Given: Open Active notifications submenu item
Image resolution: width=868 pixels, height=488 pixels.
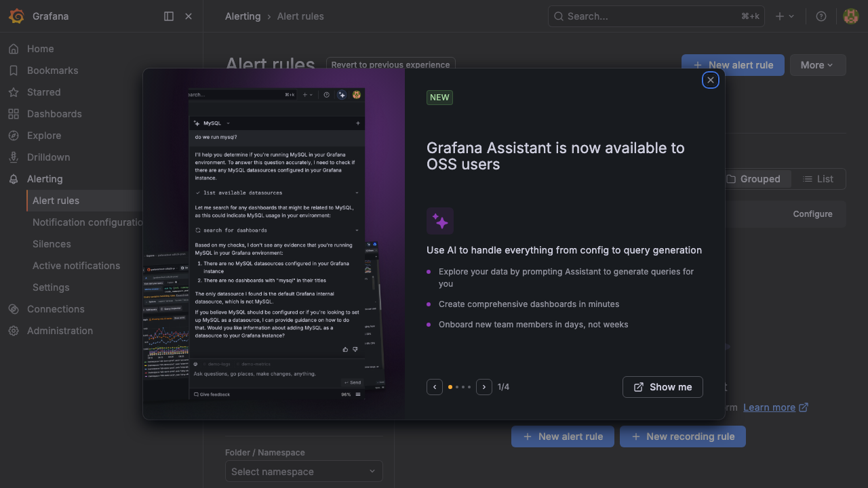Looking at the screenshot, I should coord(76,266).
